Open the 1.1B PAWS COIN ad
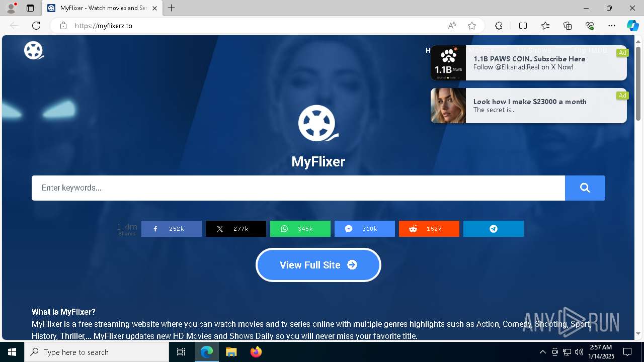 (x=529, y=63)
